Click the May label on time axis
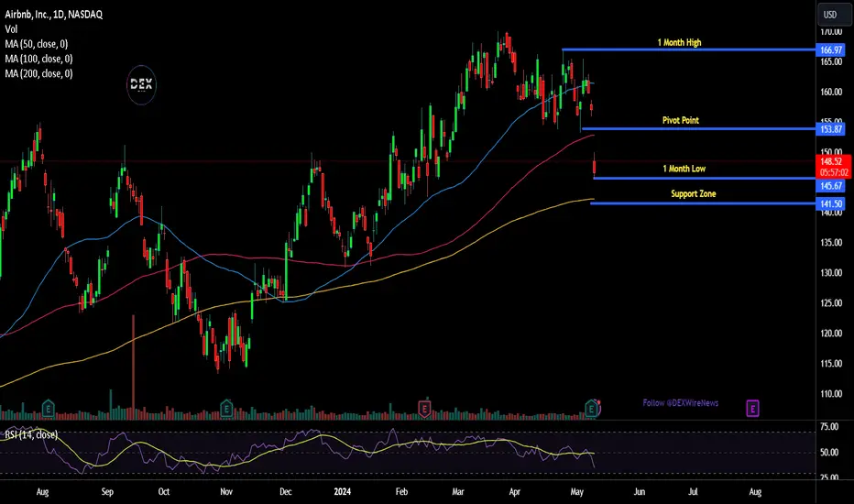Image resolution: width=854 pixels, height=504 pixels. (x=576, y=492)
